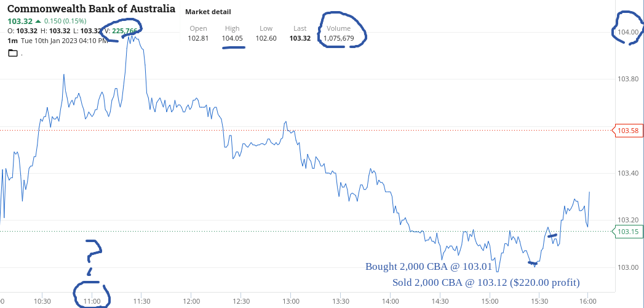Click the folder icon below the date

tap(13, 52)
